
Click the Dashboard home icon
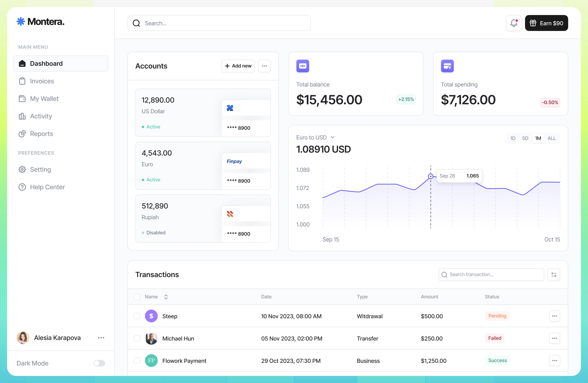coord(22,63)
